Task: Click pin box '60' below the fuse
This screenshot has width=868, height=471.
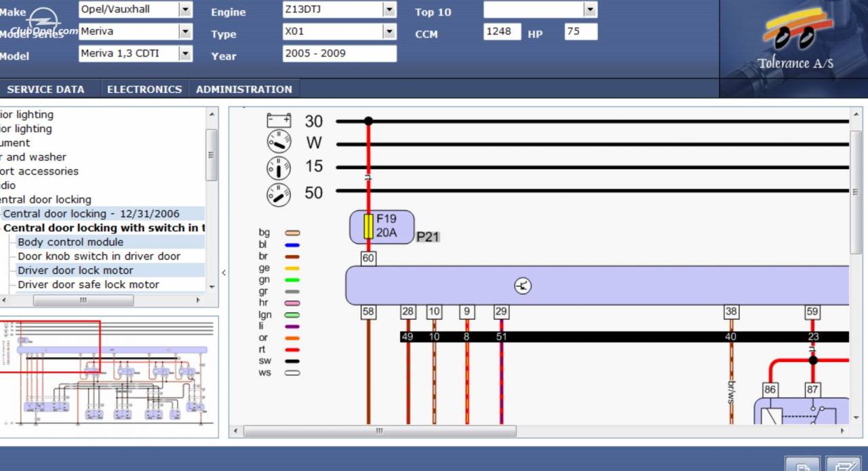Action: (368, 258)
